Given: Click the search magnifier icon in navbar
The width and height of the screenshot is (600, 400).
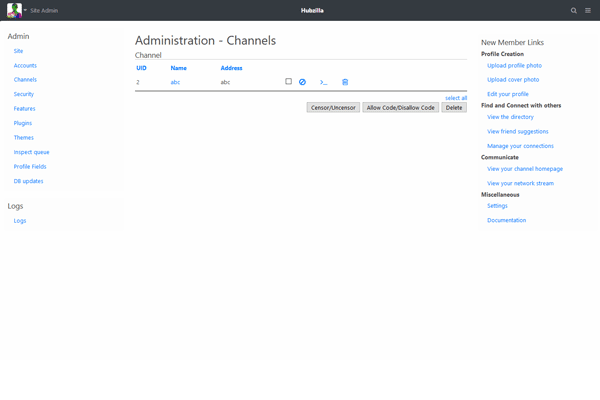Looking at the screenshot, I should point(573,10).
